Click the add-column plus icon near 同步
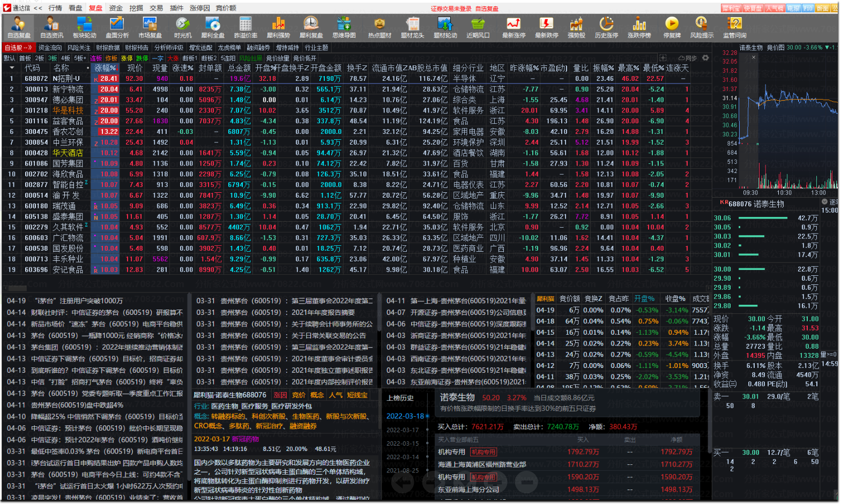The height and width of the screenshot is (504, 841). point(663,58)
